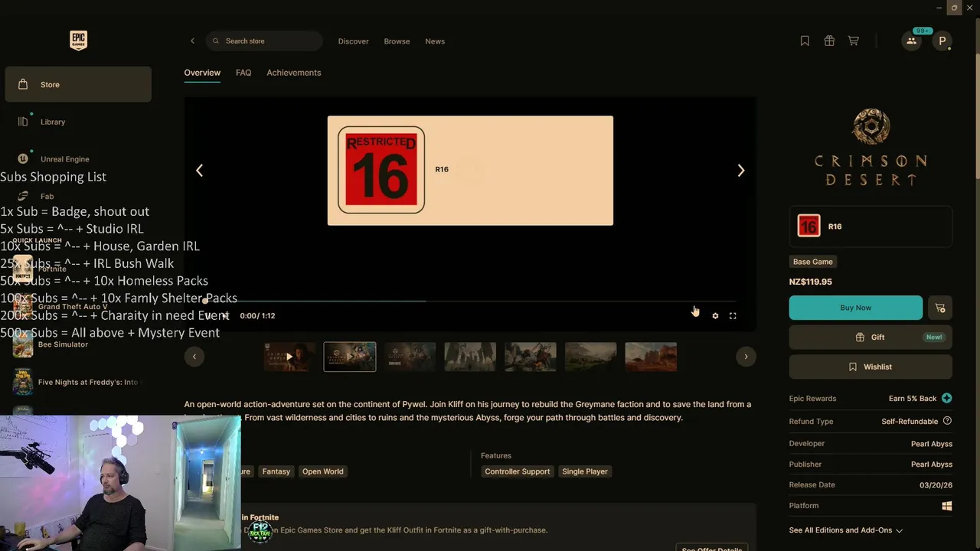Open Self-Refundable help question icon

click(x=947, y=421)
